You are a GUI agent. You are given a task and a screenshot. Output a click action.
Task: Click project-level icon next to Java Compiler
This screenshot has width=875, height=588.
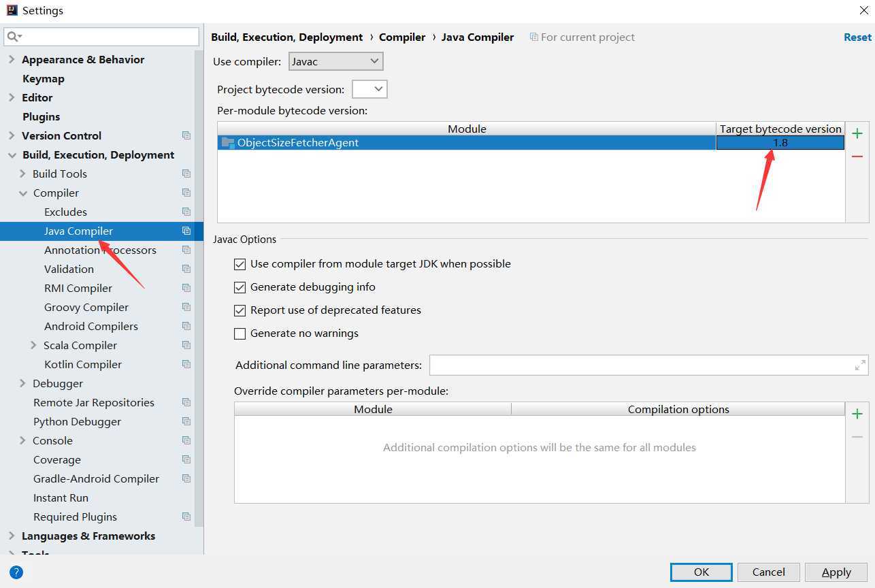[186, 231]
